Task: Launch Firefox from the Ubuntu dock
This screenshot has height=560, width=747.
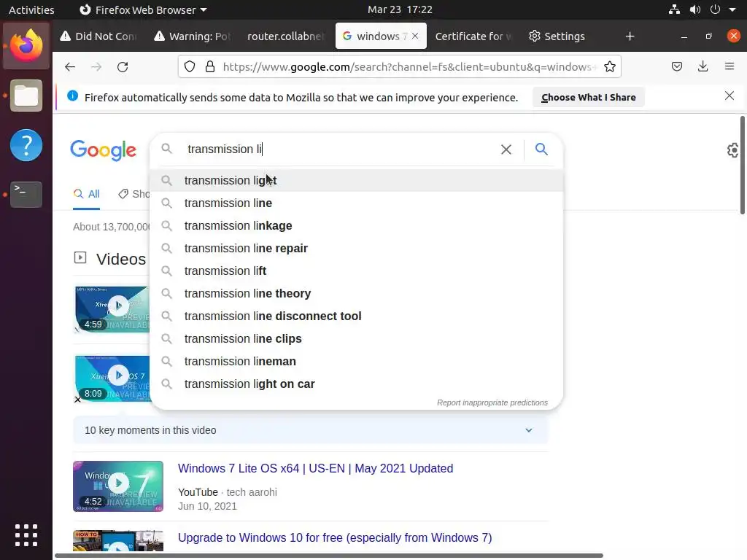Action: coord(26,46)
